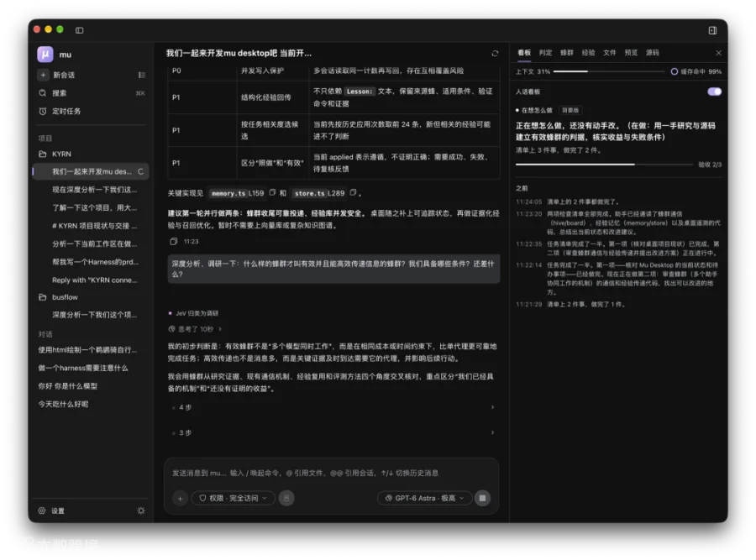Expand the 思考了 10秒 thinking section
The height and width of the screenshot is (560, 756).
tap(195, 328)
